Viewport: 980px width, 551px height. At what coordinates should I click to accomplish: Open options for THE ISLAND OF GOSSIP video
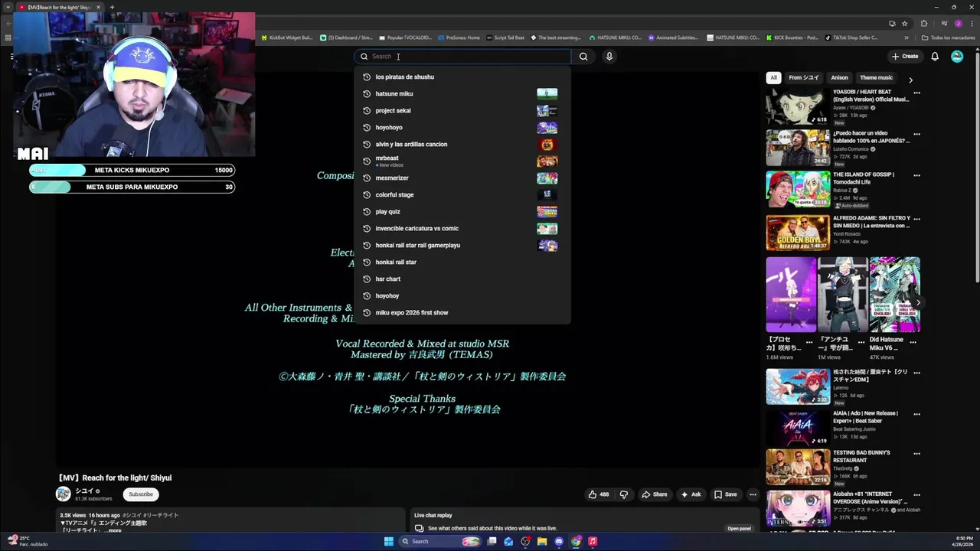coord(916,175)
